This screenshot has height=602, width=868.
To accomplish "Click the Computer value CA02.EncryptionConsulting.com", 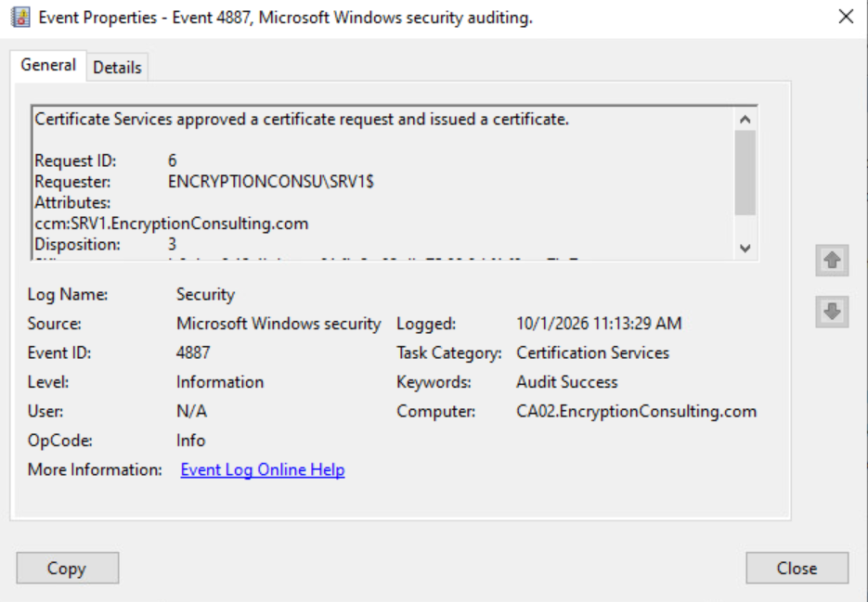I will click(636, 411).
